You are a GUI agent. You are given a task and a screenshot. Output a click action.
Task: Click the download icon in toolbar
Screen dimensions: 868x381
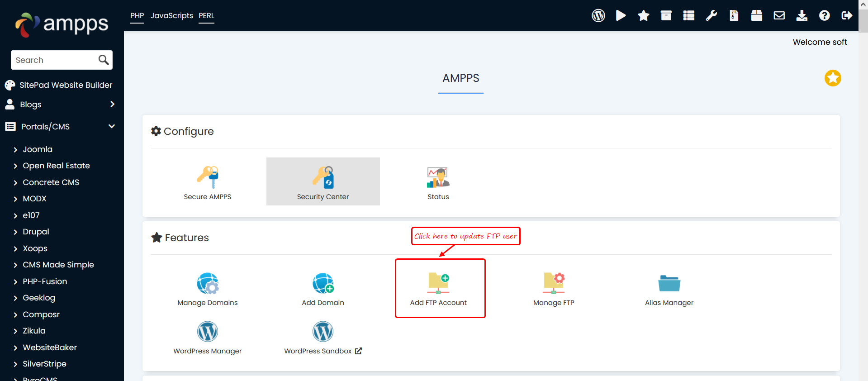[802, 16]
